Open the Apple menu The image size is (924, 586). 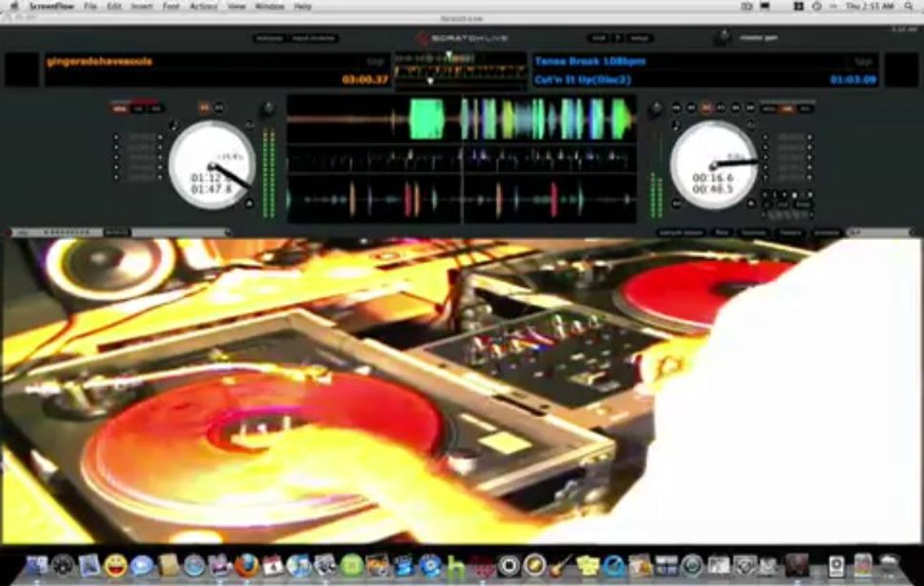tap(14, 7)
